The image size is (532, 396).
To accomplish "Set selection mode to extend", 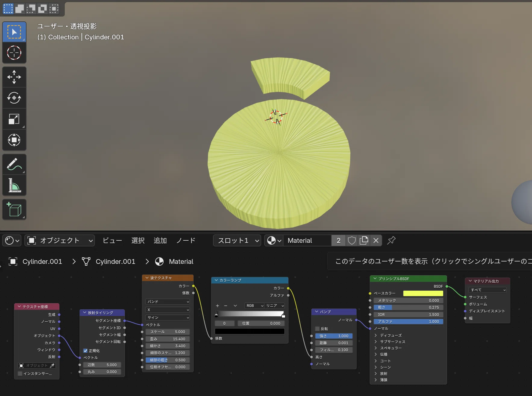I will coord(20,9).
